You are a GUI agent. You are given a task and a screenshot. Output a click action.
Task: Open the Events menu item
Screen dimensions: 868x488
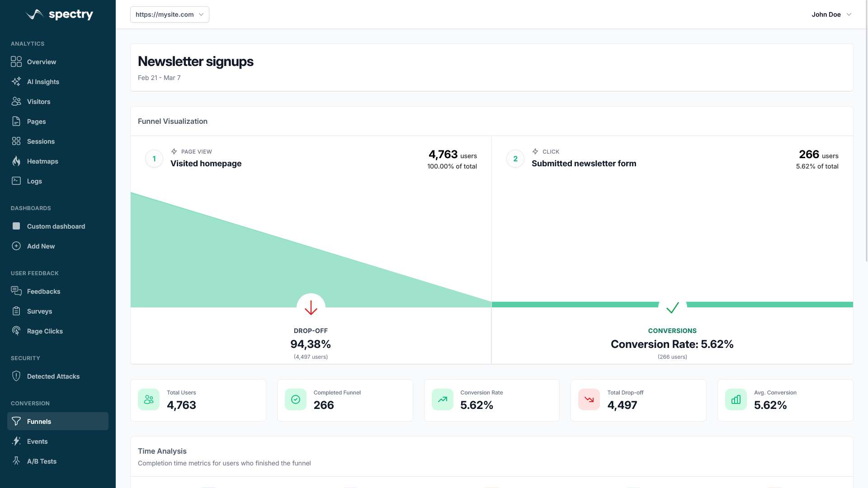(37, 441)
